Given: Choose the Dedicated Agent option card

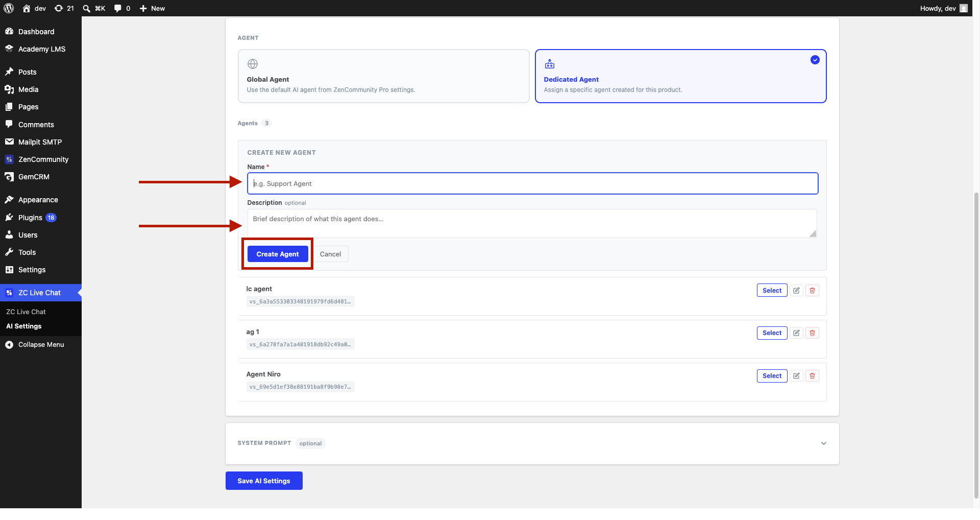Looking at the screenshot, I should [x=680, y=76].
